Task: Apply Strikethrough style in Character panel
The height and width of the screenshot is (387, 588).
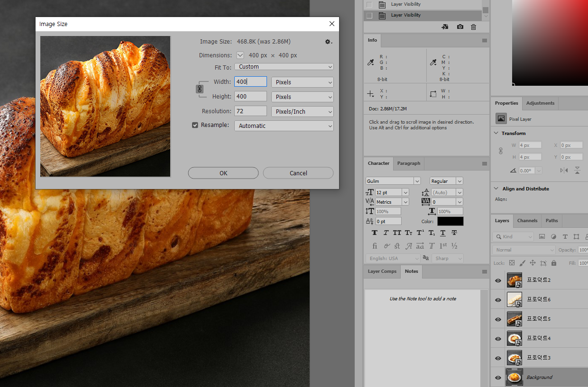Action: click(x=454, y=233)
